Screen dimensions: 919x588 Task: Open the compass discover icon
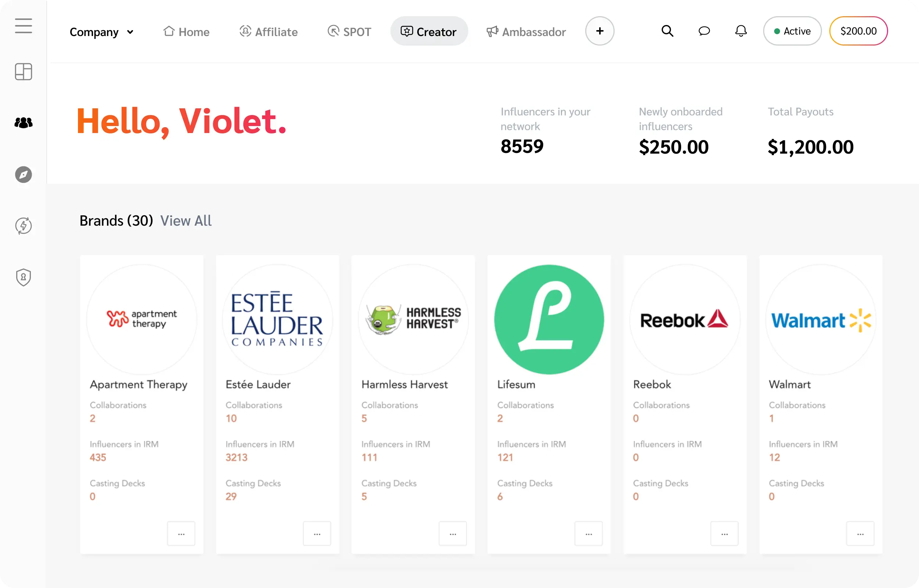click(x=23, y=175)
